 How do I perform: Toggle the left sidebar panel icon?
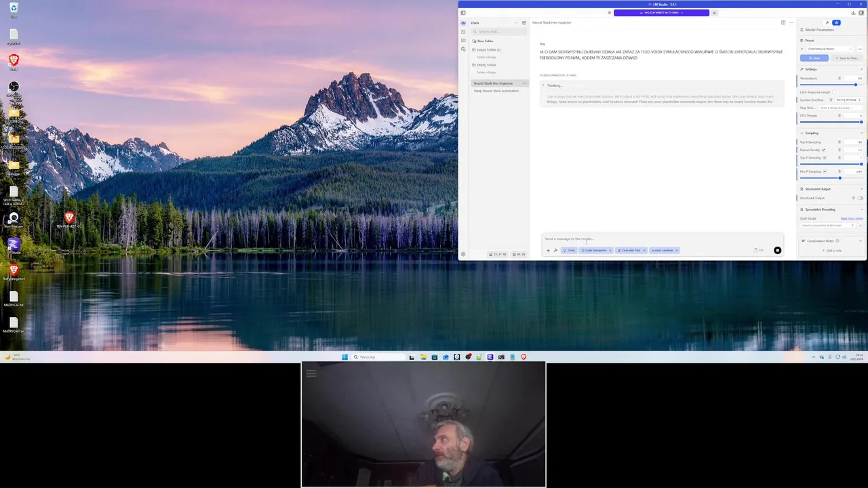(x=463, y=12)
